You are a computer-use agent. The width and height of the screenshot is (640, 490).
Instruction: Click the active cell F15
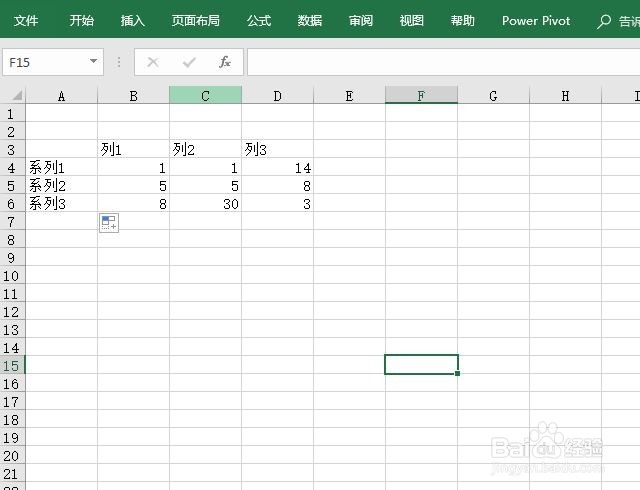tap(421, 364)
